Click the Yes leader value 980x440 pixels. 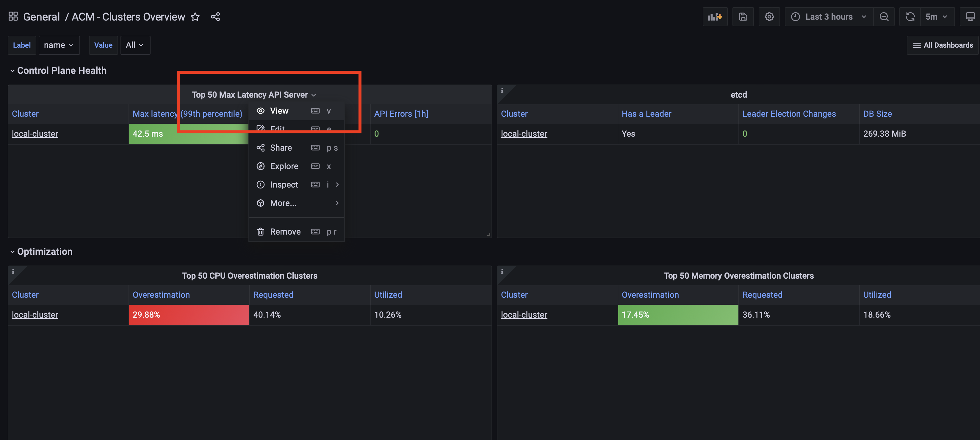point(628,134)
